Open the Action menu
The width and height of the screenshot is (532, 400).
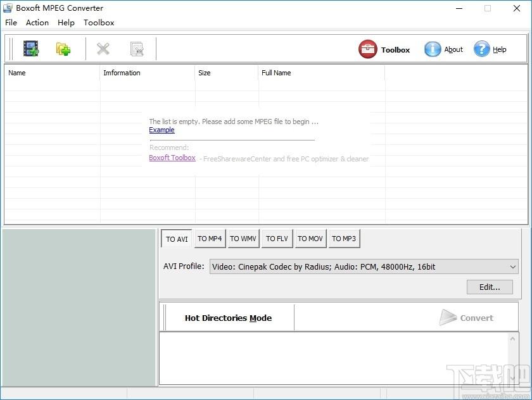pos(37,22)
